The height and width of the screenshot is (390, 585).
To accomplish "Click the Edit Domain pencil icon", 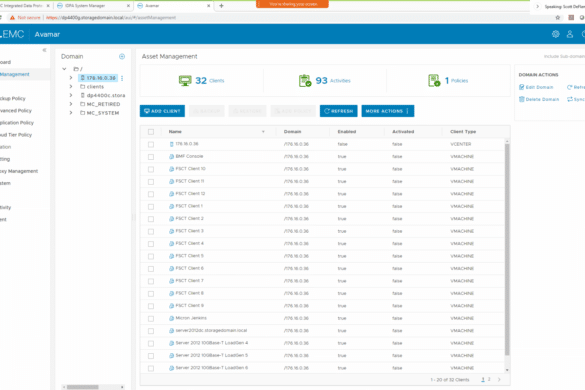I will tap(522, 87).
